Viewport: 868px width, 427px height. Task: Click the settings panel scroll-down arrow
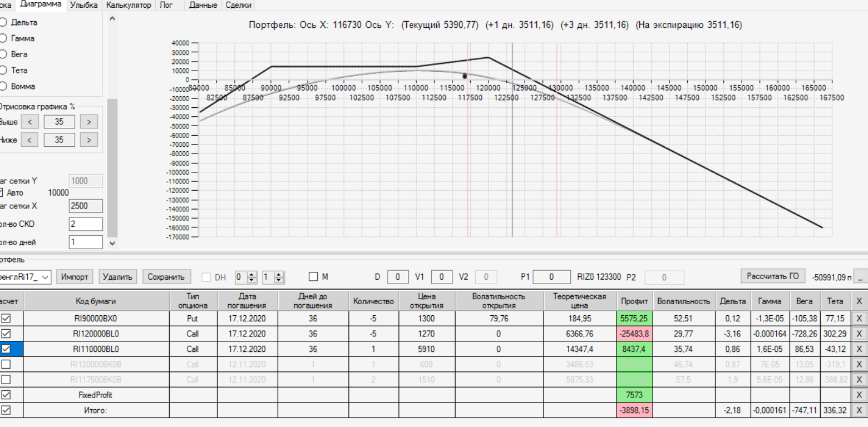112,243
